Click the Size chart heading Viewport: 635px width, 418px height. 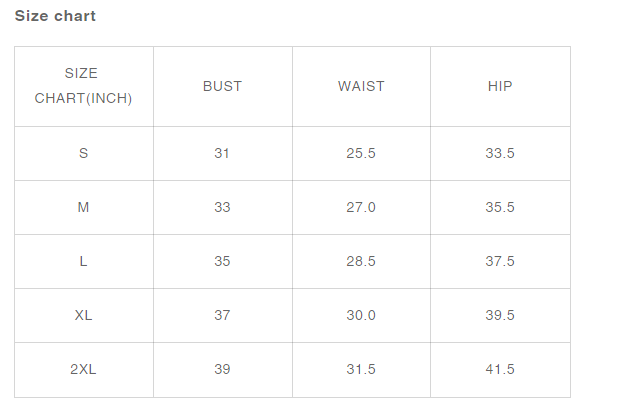coord(55,16)
